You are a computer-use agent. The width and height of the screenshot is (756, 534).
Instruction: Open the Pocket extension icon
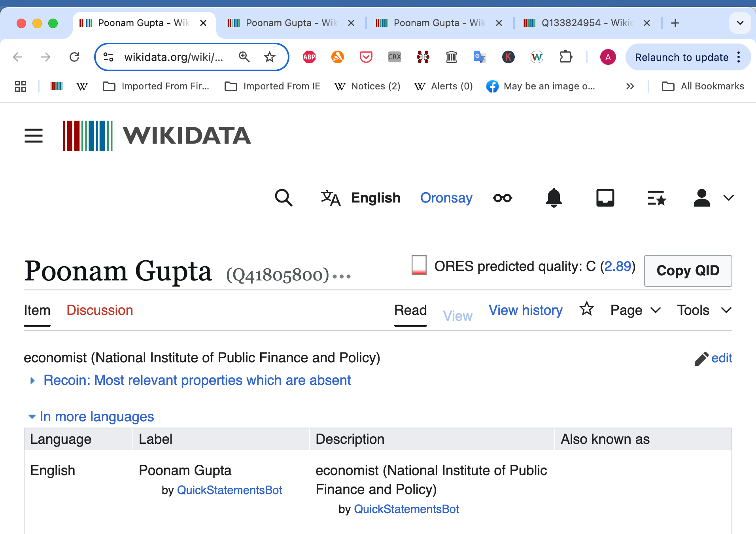(x=366, y=57)
